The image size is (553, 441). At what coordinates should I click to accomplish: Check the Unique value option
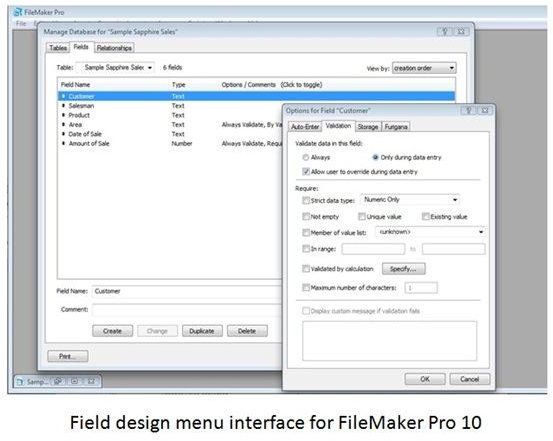(x=361, y=216)
